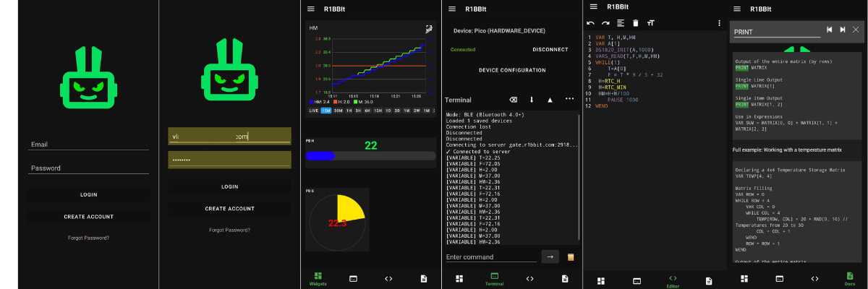
Task: Jump to next PRINT search result
Action: [x=842, y=30]
